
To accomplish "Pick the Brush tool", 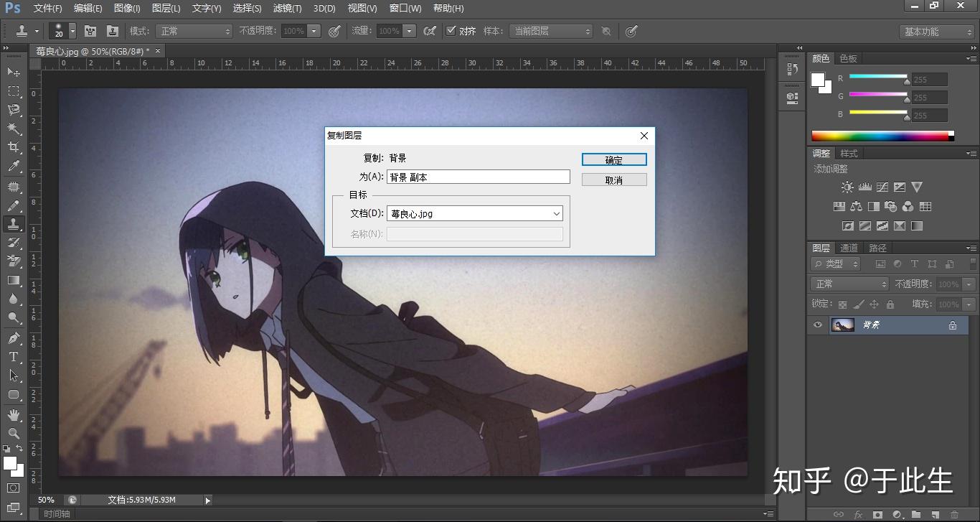I will click(14, 205).
